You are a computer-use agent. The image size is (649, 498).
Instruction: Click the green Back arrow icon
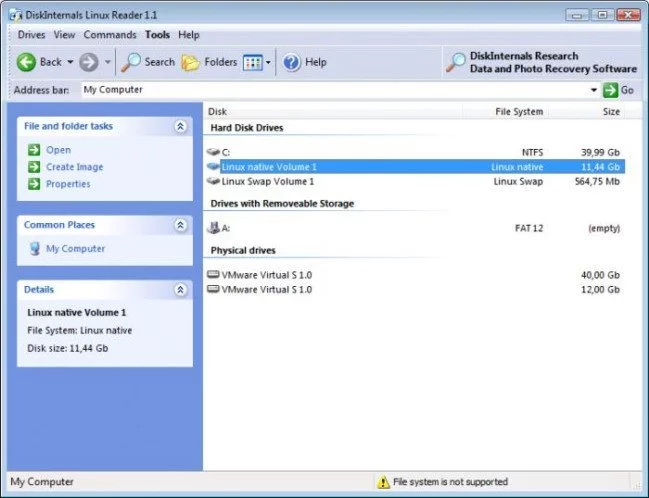[x=26, y=62]
